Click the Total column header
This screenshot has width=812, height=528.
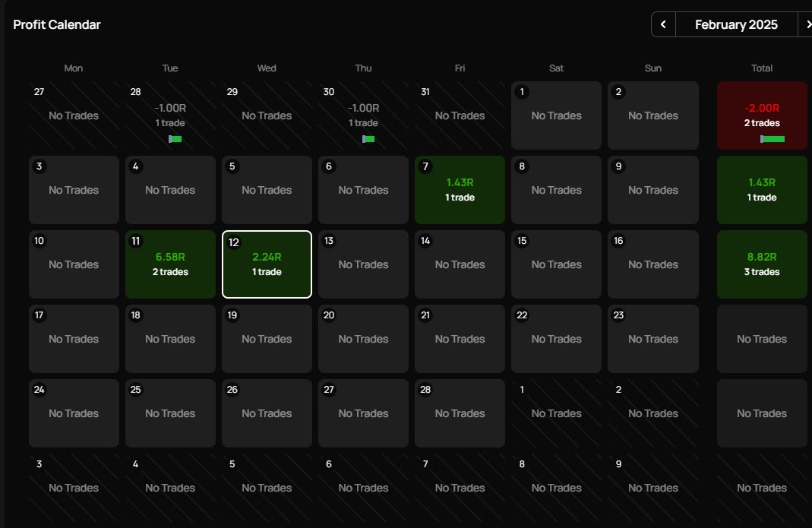coord(762,68)
